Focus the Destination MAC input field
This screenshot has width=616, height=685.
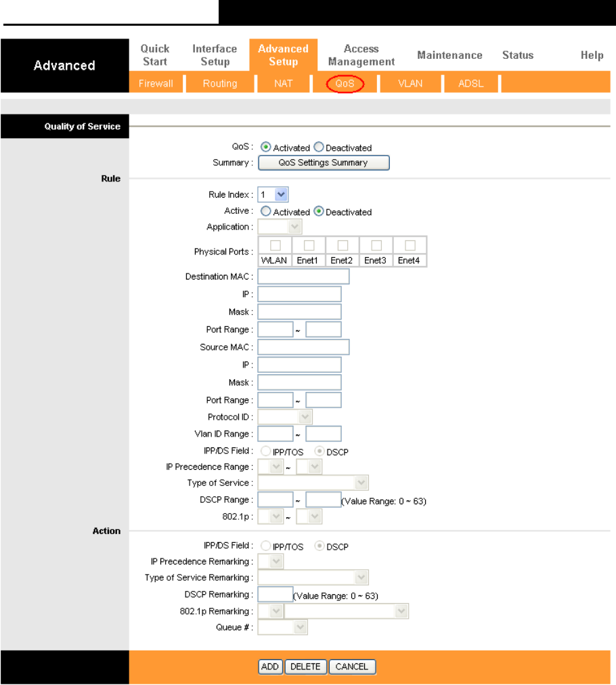[x=304, y=277]
